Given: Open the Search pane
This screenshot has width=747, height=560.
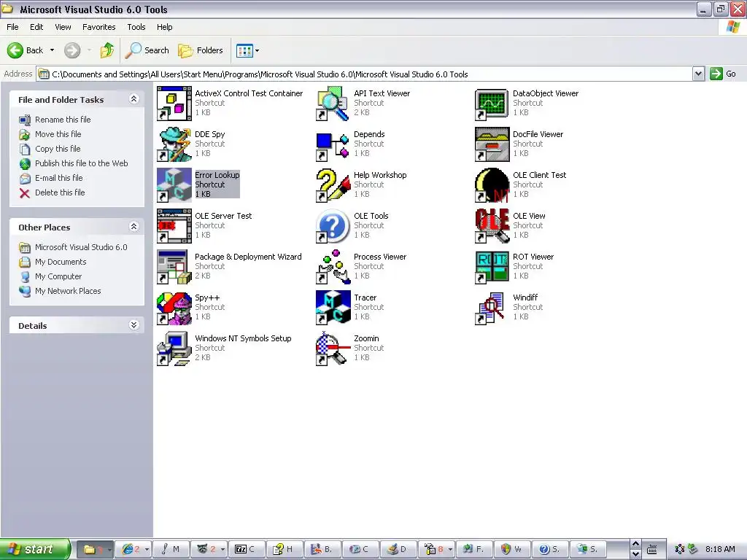Looking at the screenshot, I should (x=147, y=50).
